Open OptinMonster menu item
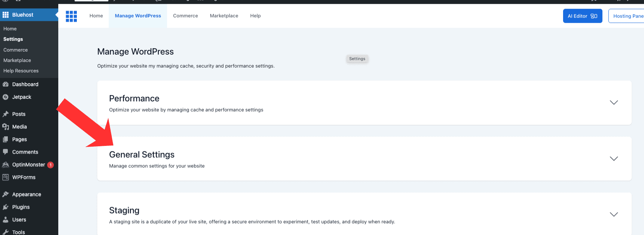 (29, 164)
